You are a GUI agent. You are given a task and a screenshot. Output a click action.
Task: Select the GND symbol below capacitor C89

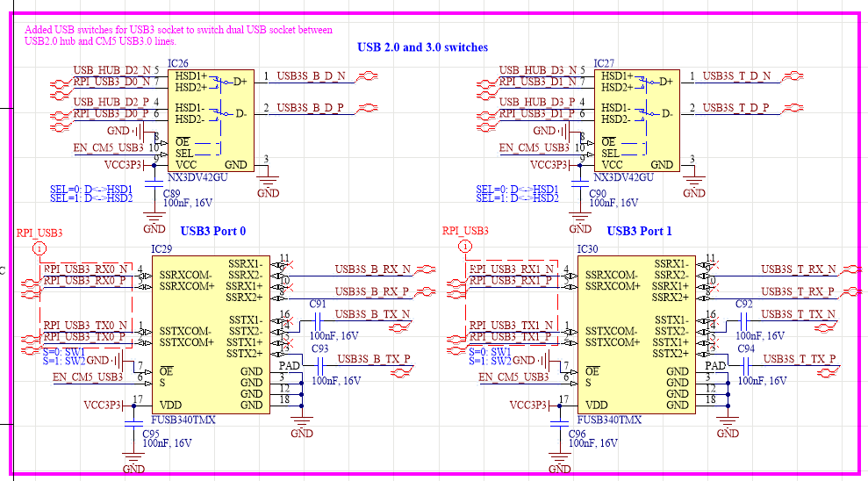(x=154, y=219)
